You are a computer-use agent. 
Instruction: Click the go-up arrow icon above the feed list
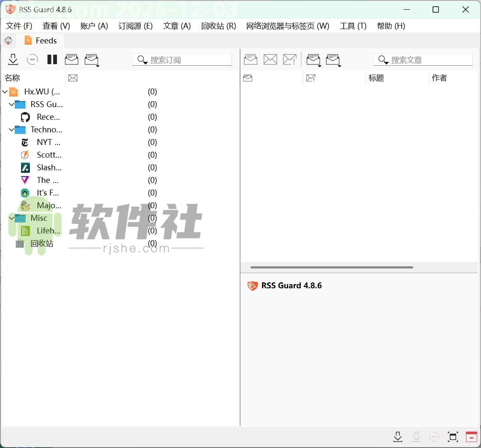(x=8, y=40)
